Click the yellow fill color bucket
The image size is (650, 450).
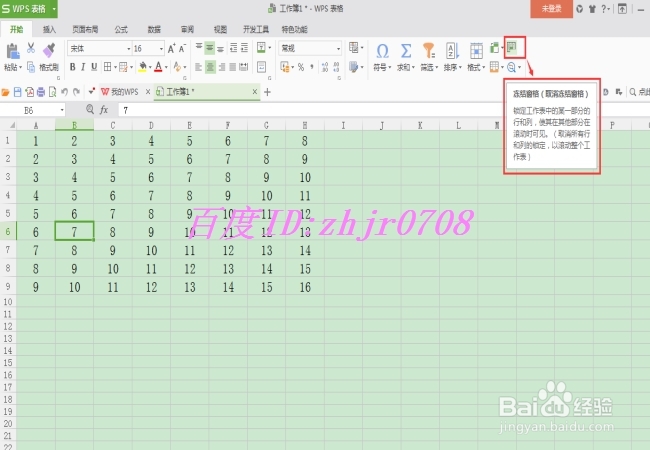143,67
